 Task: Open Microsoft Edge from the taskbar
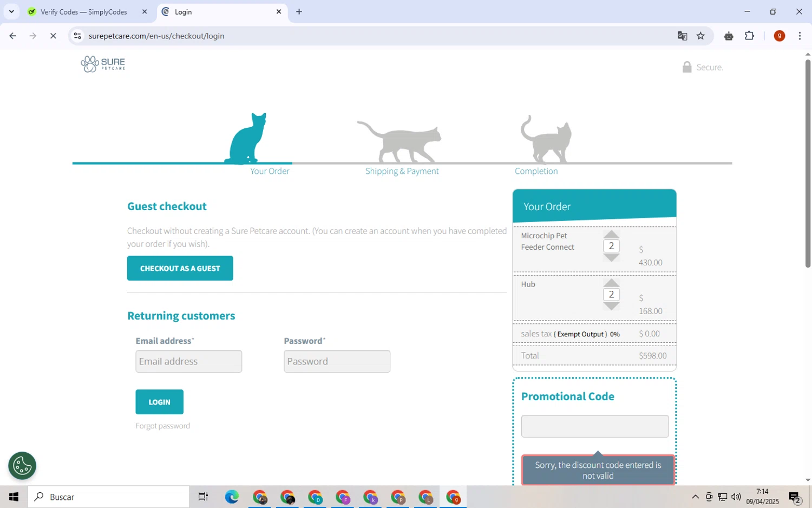point(232,497)
